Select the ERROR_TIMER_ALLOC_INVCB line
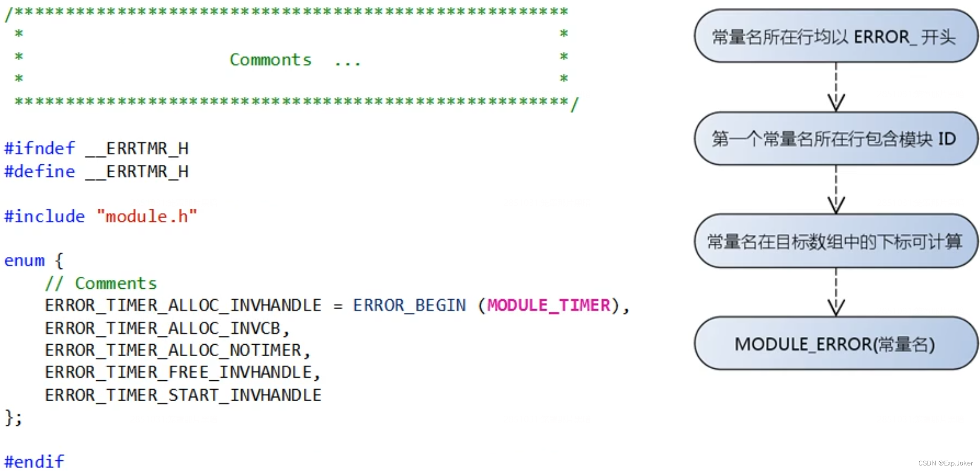Image resolution: width=980 pixels, height=471 pixels. click(167, 328)
